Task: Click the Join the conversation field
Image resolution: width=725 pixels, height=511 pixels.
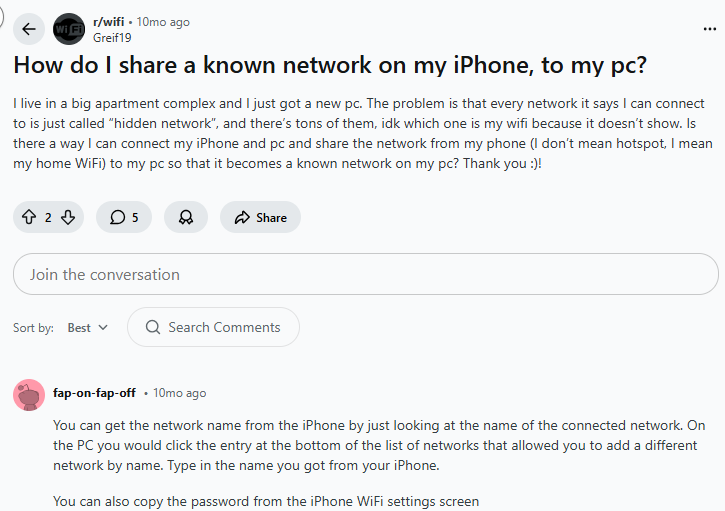Action: pos(365,274)
